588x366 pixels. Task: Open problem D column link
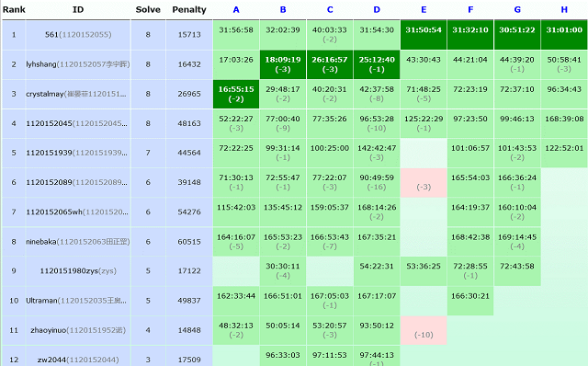[377, 10]
